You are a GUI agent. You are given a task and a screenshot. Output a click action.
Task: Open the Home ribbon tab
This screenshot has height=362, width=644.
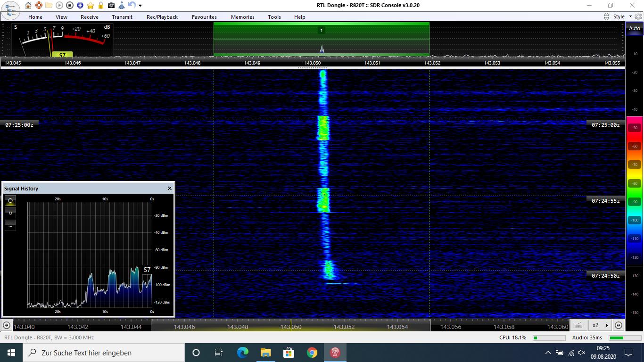35,16
